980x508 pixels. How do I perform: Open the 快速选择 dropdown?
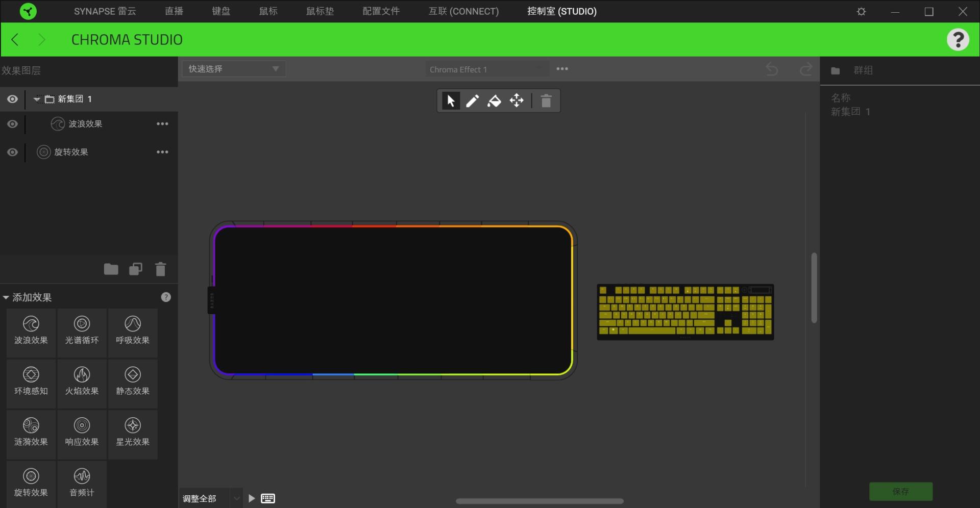coord(234,69)
